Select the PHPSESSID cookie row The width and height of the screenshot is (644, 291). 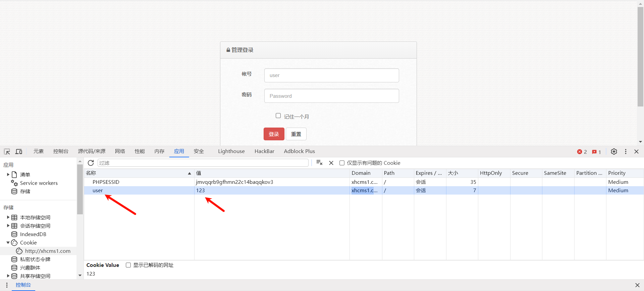tap(364, 182)
